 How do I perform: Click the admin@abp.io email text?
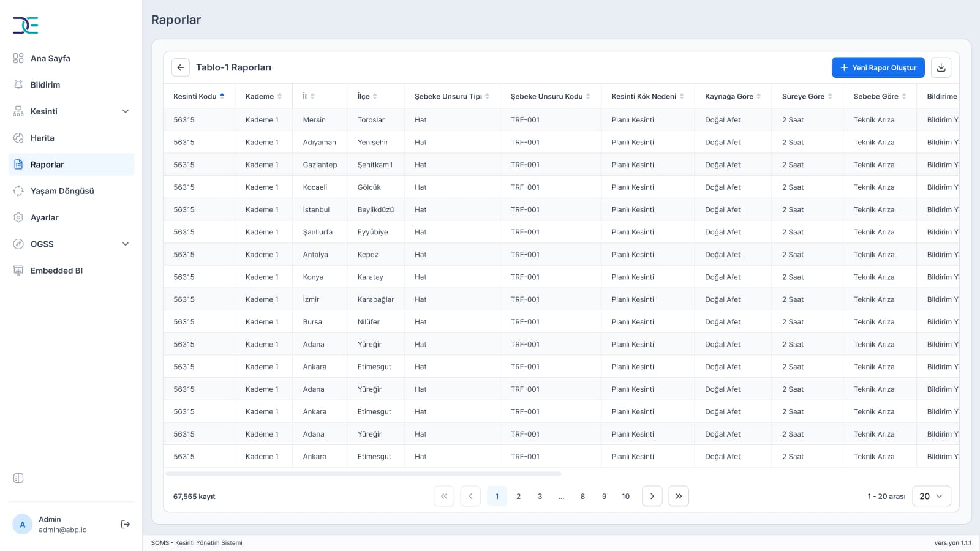pos(62,530)
